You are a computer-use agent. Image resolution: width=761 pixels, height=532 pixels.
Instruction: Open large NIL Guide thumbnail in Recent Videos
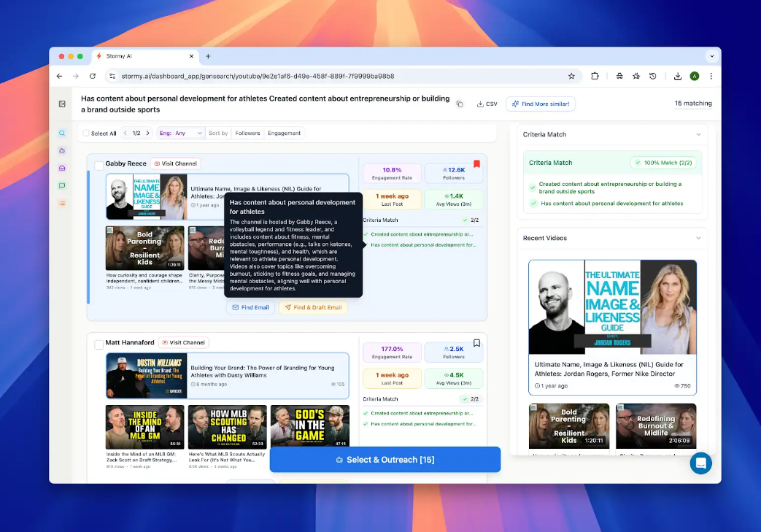coord(612,307)
